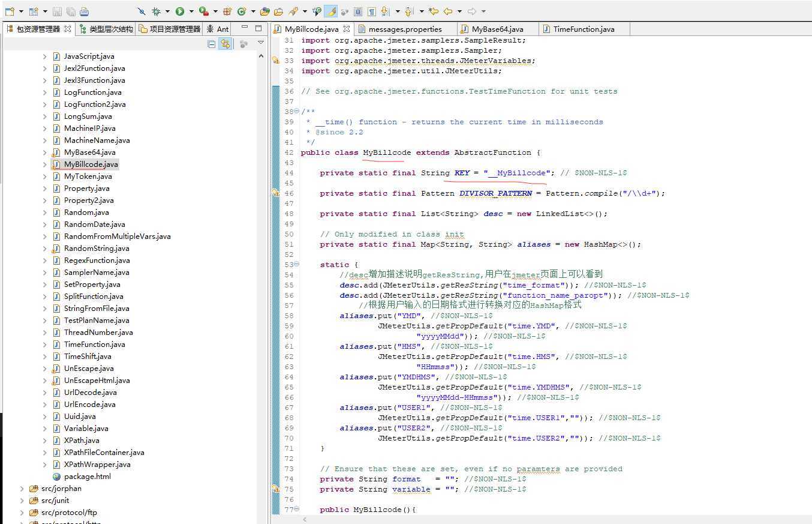Expand src/jorphan source folder
The image size is (812, 524).
click(22, 489)
